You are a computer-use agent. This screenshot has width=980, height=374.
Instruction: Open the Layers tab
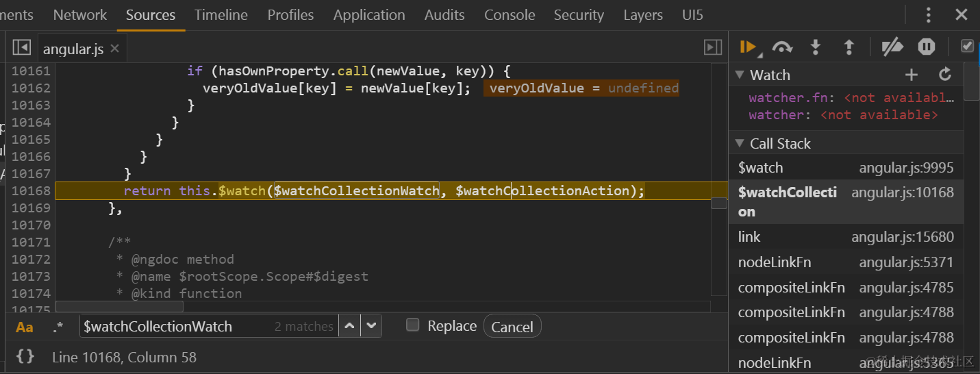click(643, 15)
